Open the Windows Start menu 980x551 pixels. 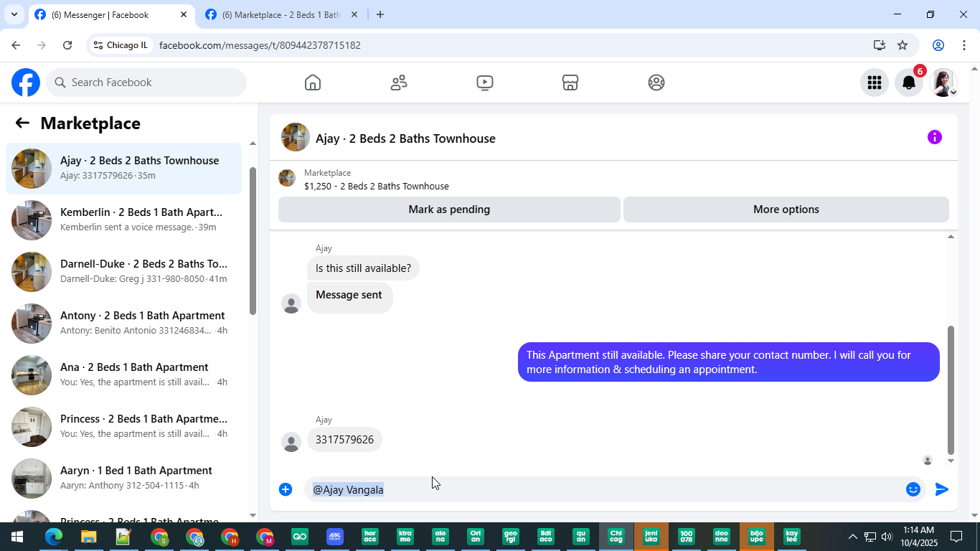pyautogui.click(x=17, y=536)
